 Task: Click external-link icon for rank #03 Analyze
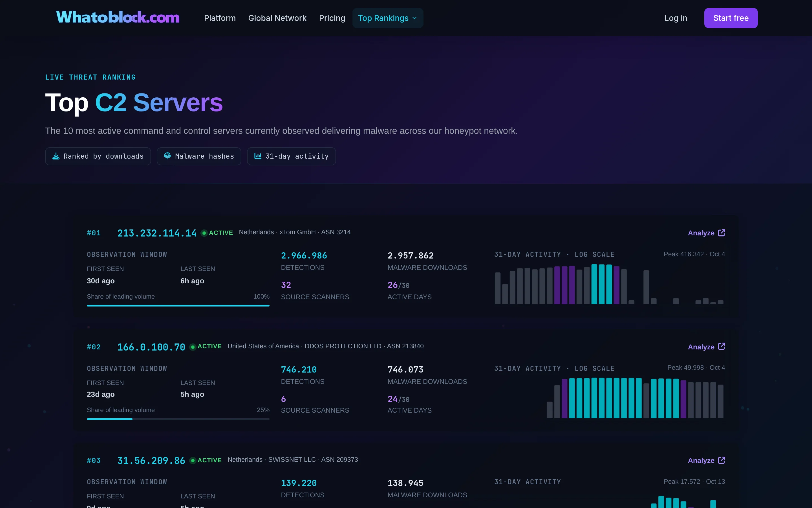(x=721, y=460)
